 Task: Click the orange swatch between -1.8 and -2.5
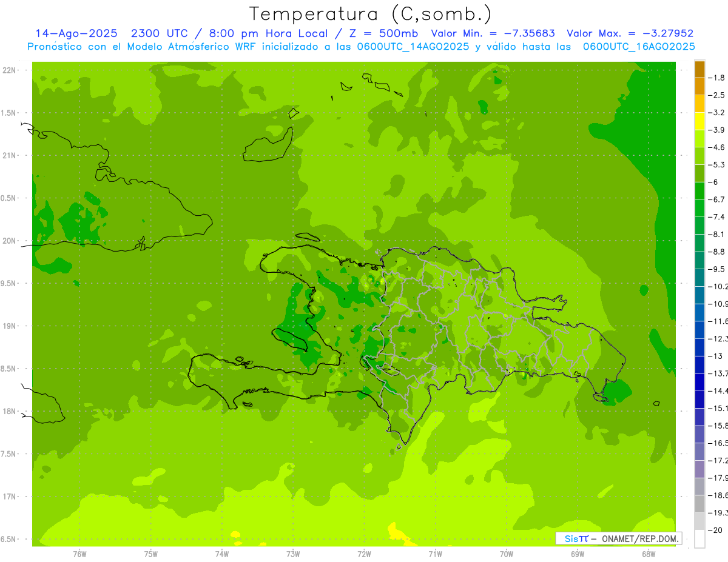(x=699, y=86)
